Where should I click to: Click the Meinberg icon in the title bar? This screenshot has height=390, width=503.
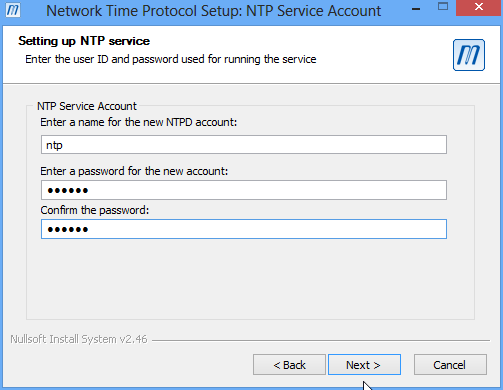coord(13,10)
